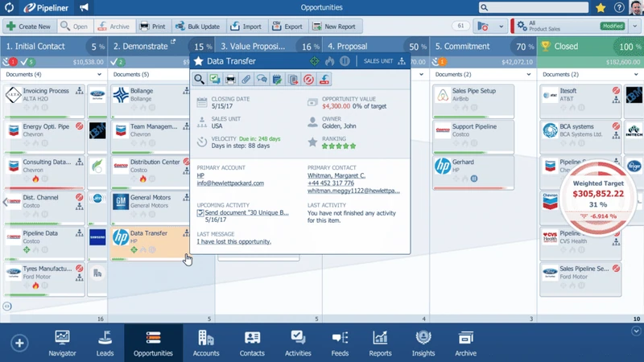Click the refresh icon at top left
644x362 pixels.
[9, 7]
